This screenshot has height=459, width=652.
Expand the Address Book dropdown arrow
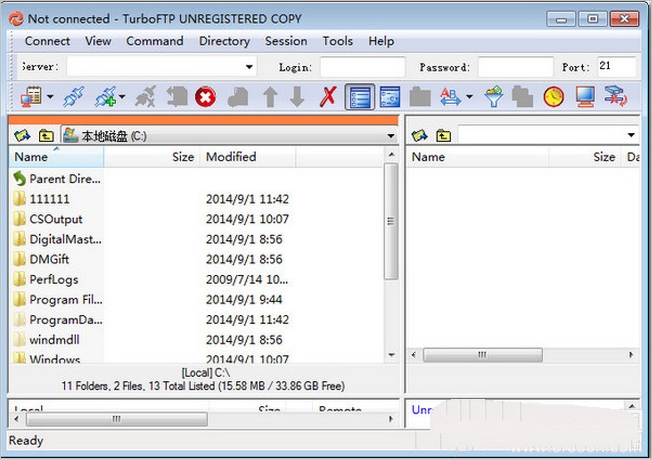click(50, 97)
